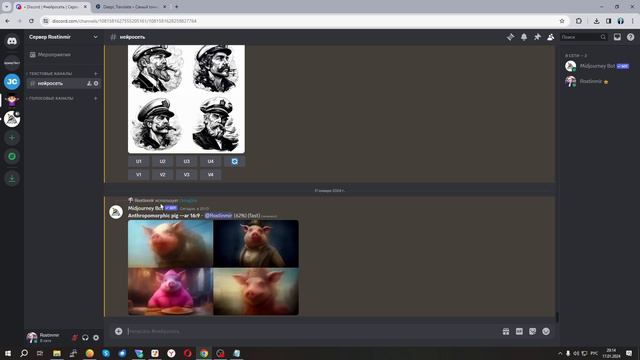Expand the Сервер Rostinmir server menu

[63, 37]
